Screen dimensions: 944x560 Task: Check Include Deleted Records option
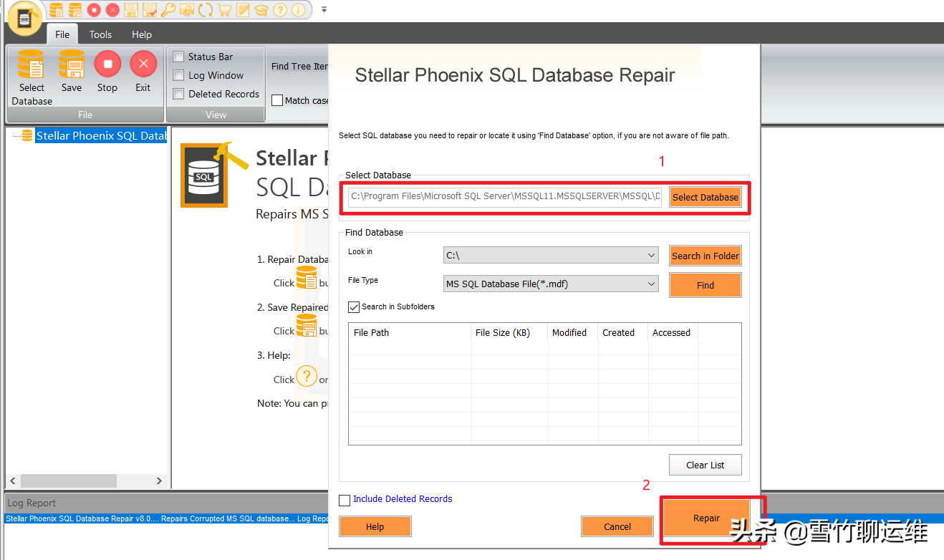pyautogui.click(x=345, y=500)
